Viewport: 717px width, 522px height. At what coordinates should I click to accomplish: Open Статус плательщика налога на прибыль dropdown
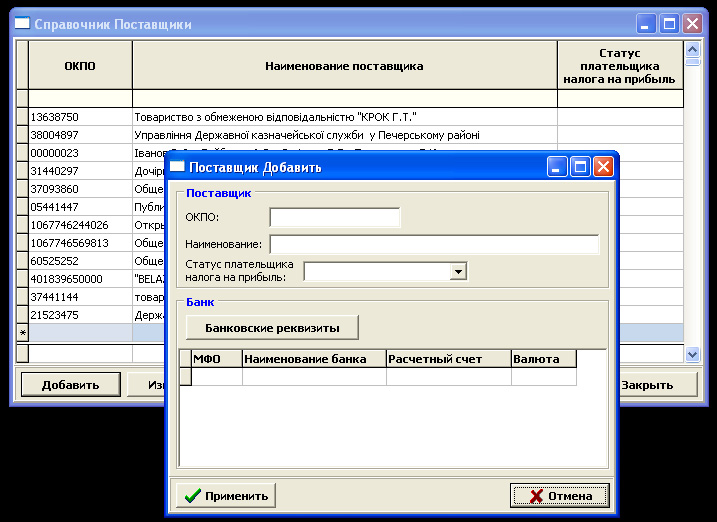(x=458, y=271)
